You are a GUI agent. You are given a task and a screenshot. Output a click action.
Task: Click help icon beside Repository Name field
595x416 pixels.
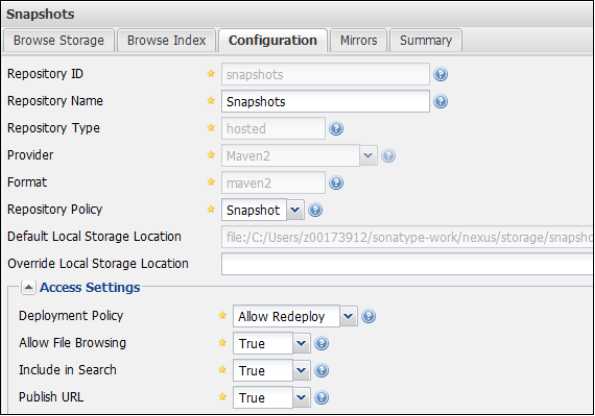pos(441,101)
